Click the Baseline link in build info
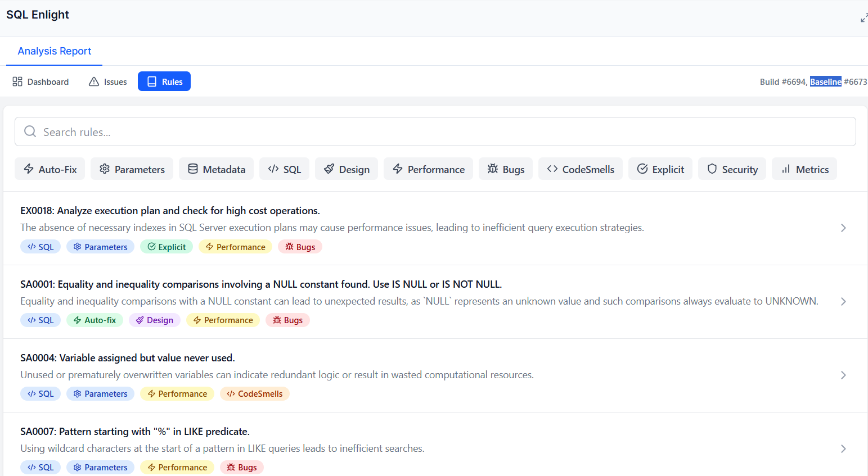This screenshot has width=868, height=476. pyautogui.click(x=826, y=81)
